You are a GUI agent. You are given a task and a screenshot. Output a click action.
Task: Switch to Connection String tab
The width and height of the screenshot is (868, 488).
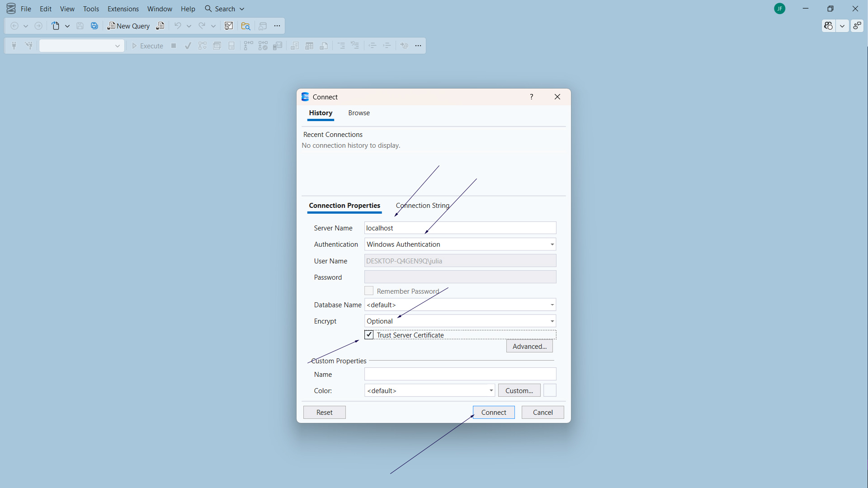423,206
